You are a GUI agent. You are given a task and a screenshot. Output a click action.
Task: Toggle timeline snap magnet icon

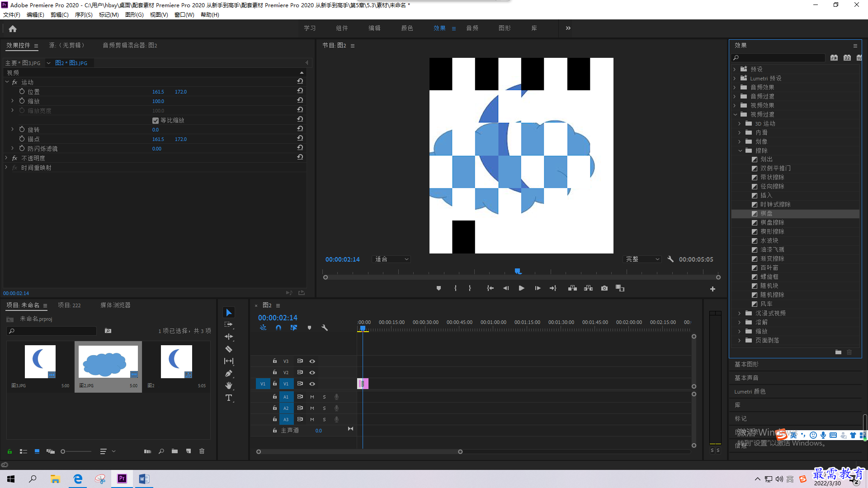[x=278, y=328]
